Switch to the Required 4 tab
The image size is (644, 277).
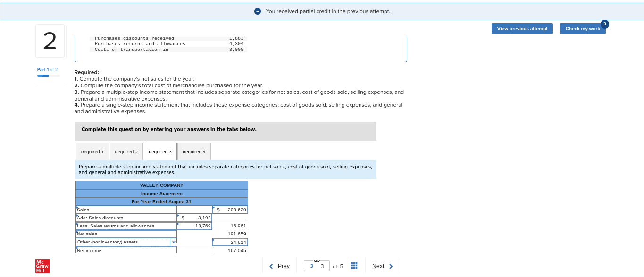[194, 151]
